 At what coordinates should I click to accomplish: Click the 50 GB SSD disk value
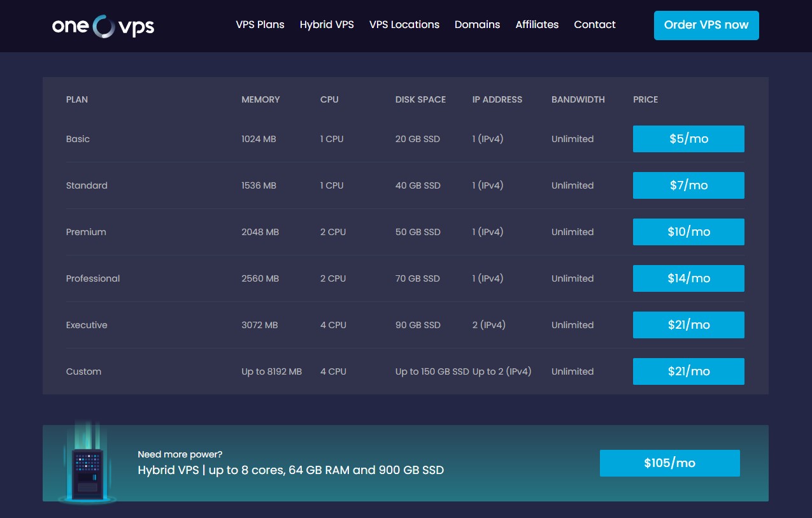pyautogui.click(x=418, y=232)
